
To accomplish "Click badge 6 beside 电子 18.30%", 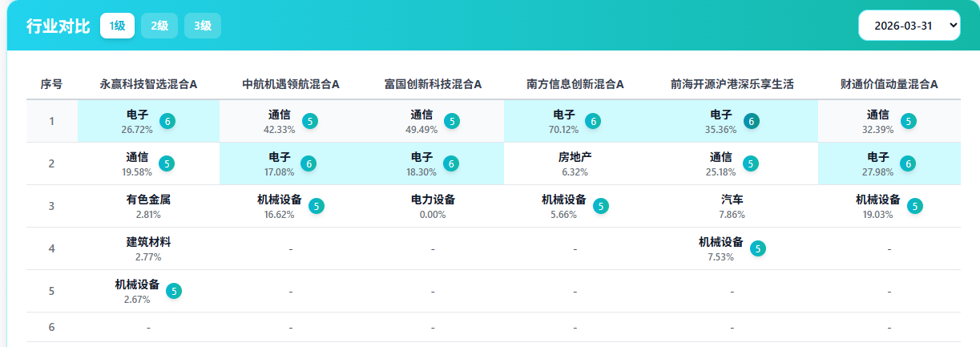I will pos(452,163).
